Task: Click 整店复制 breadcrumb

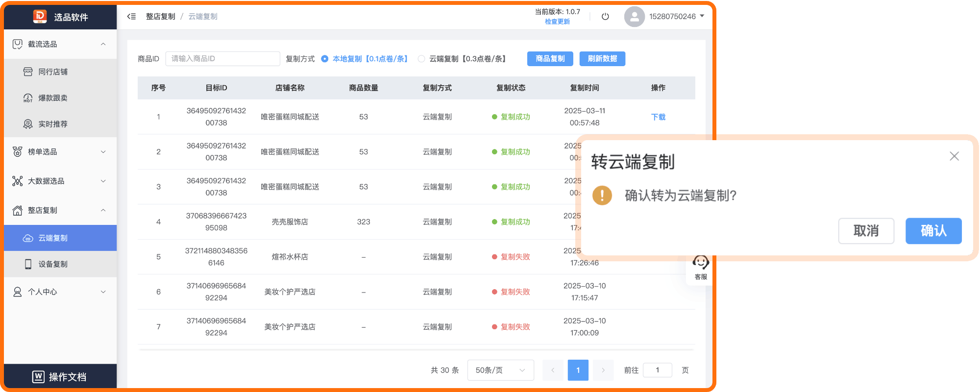Action: 160,17
